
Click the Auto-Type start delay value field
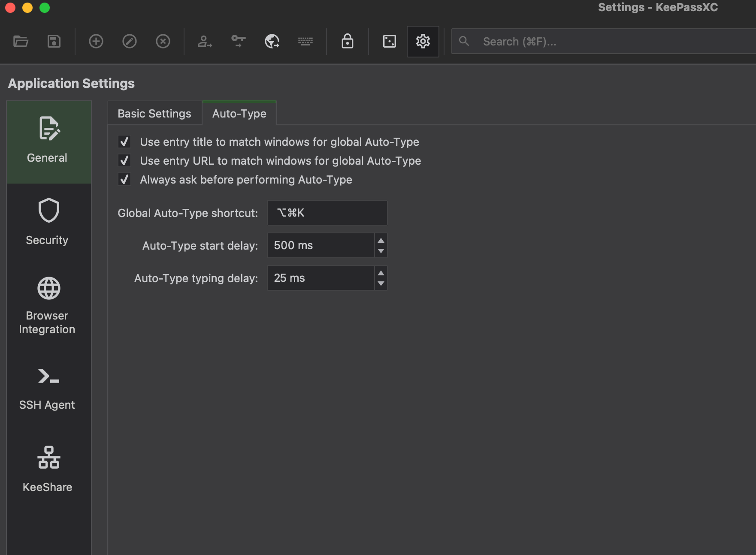pos(321,245)
